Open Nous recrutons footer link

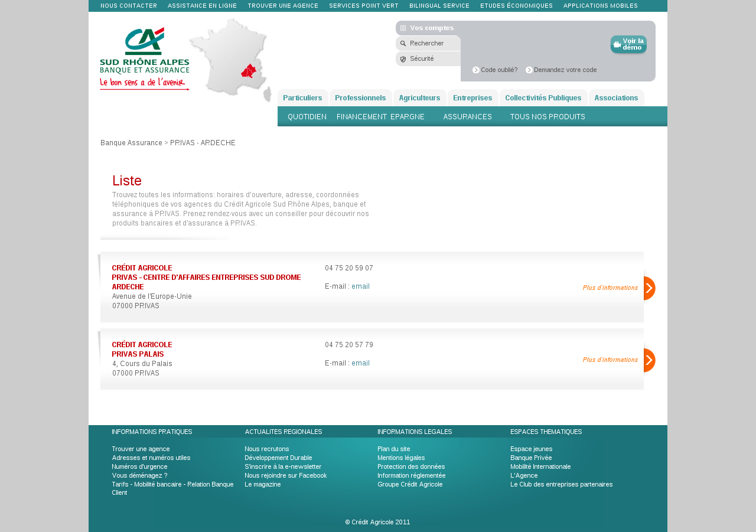pyautogui.click(x=267, y=449)
